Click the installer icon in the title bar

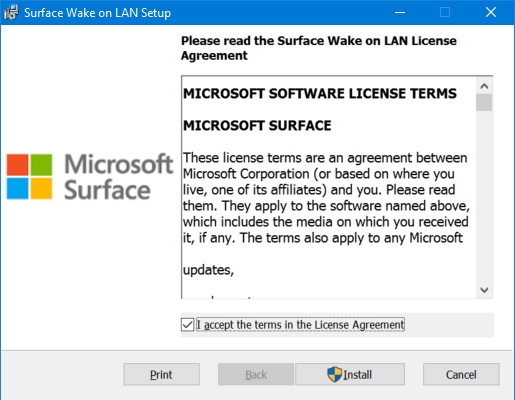11,12
